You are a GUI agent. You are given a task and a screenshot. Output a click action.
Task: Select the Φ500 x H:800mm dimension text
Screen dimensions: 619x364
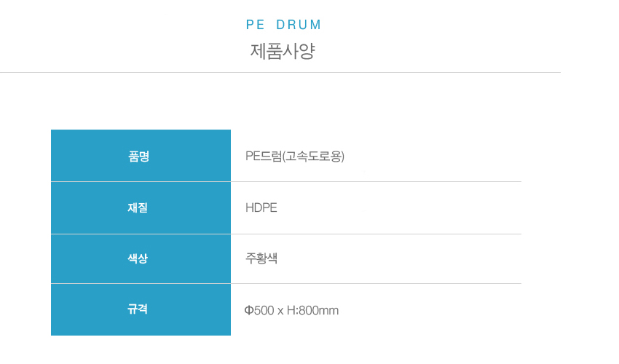[x=291, y=310]
